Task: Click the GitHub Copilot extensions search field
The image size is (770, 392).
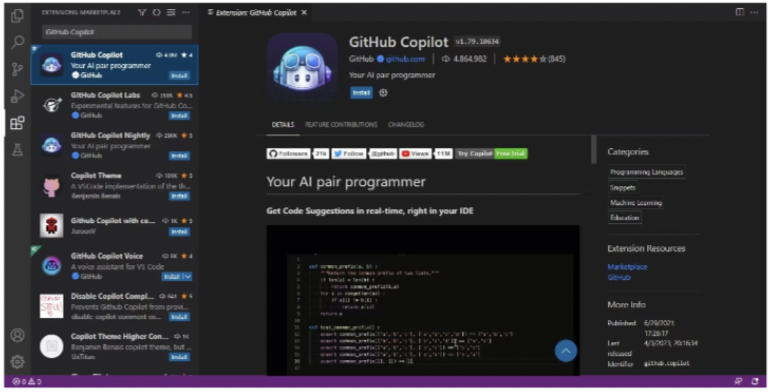Action: click(x=117, y=32)
